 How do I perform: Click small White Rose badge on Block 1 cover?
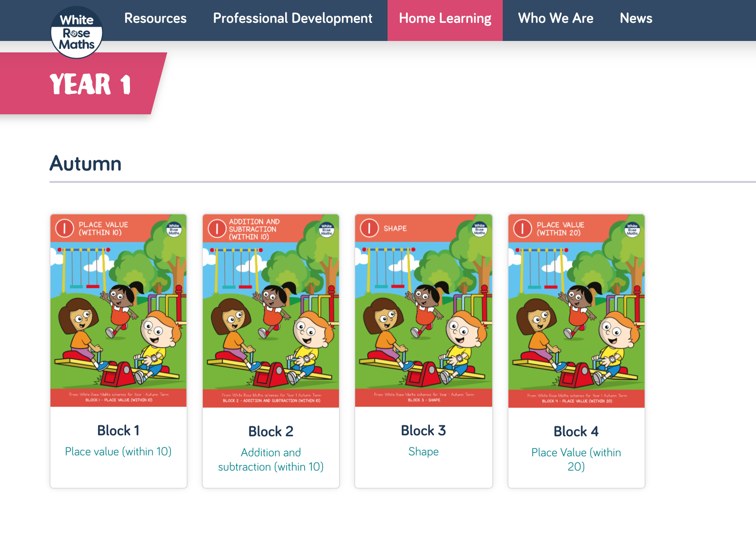pos(174,230)
